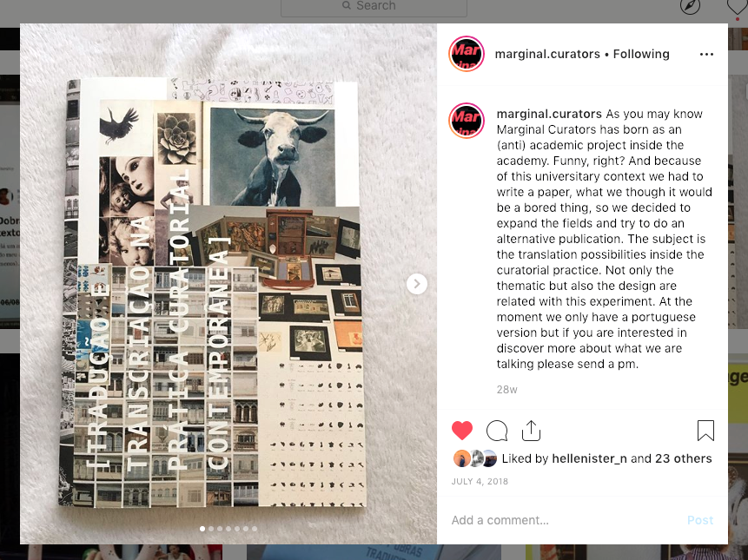This screenshot has height=560, width=748.
Task: Toggle the Following status for marginal.curators
Action: click(641, 55)
